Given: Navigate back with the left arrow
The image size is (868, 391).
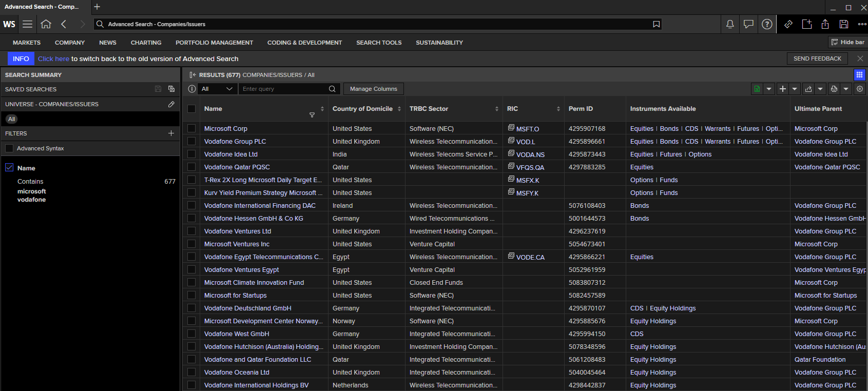Looking at the screenshot, I should tap(64, 24).
